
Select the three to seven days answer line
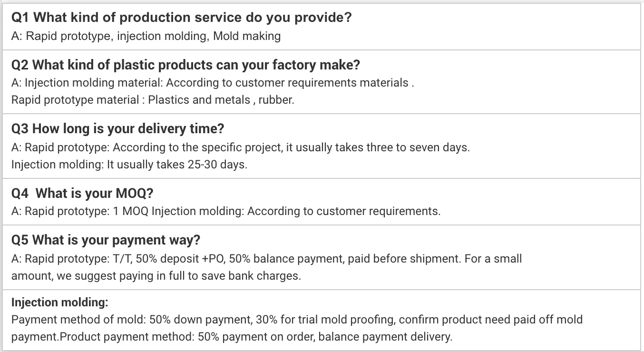[240, 147]
